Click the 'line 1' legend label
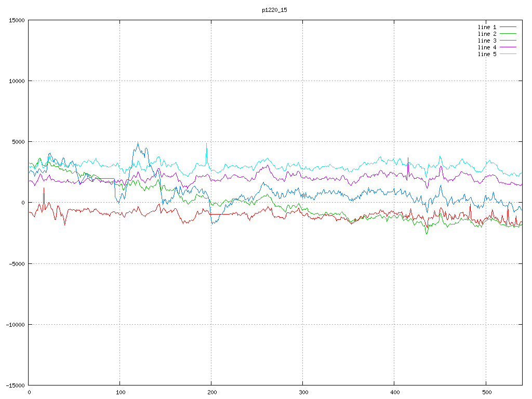The width and height of the screenshot is (532, 399). coord(487,27)
